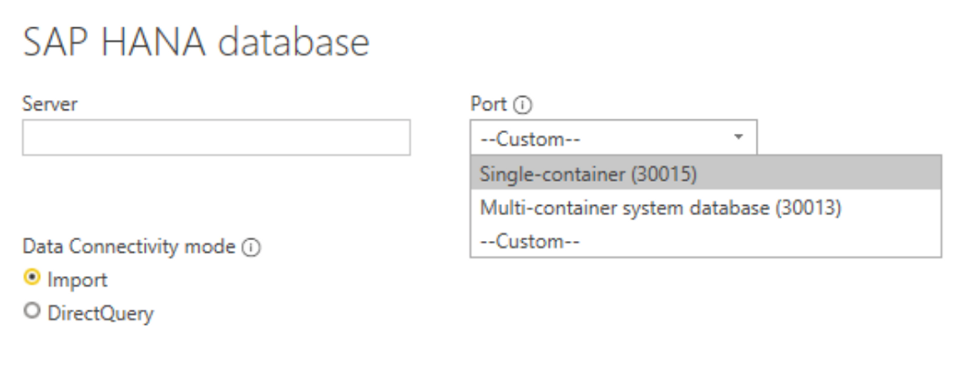Viewport: 980px width, 377px height.
Task: Pick --Custom-- at the bottom of the port list
Action: [706, 241]
